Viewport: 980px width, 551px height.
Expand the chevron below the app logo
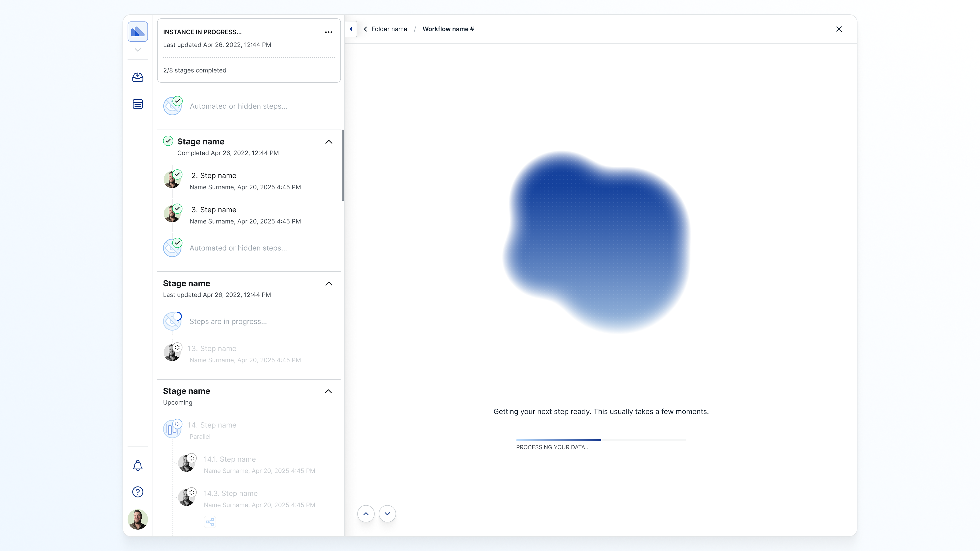pos(138,50)
